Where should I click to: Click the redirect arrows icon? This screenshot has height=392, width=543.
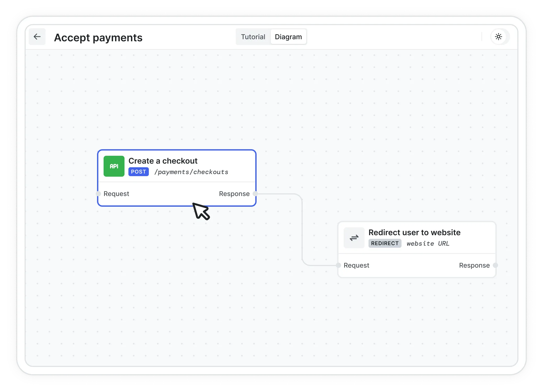click(354, 238)
